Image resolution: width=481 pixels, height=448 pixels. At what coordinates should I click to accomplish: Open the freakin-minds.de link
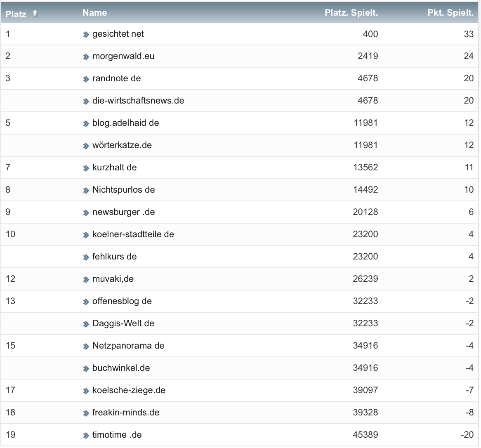click(126, 413)
